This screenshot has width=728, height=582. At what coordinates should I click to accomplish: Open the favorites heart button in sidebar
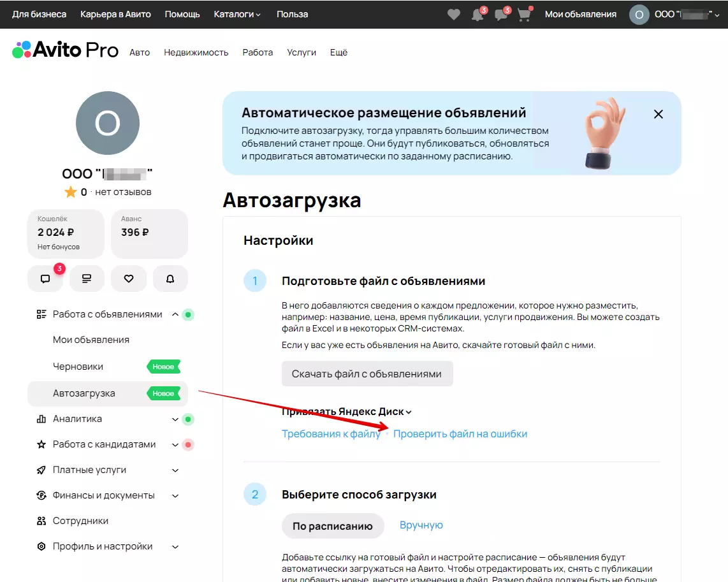pos(129,279)
